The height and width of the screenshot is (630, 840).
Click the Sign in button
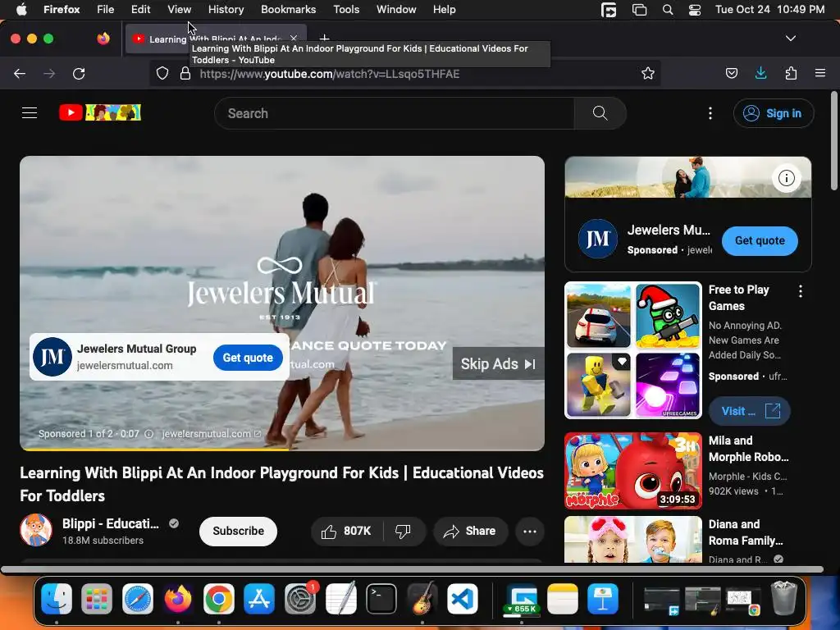point(774,113)
